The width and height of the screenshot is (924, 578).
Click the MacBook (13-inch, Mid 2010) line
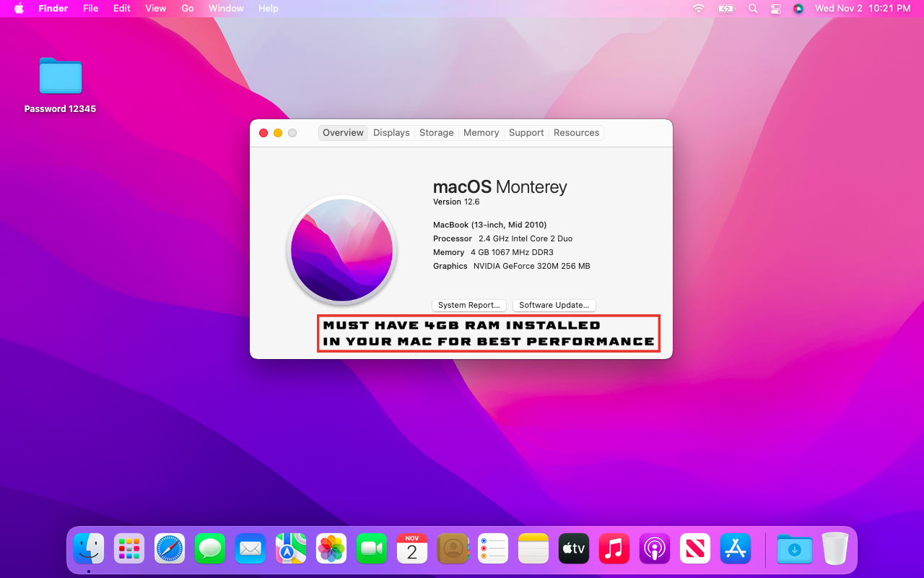490,225
